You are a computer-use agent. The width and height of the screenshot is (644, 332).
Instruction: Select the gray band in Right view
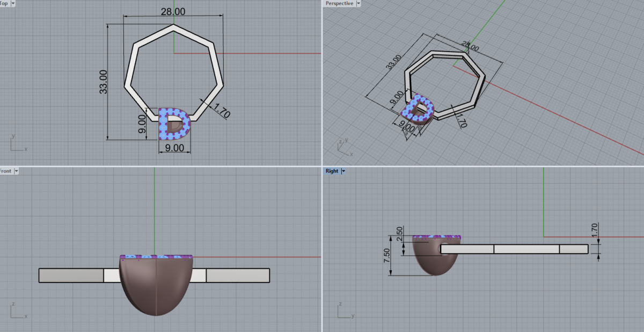click(526, 249)
